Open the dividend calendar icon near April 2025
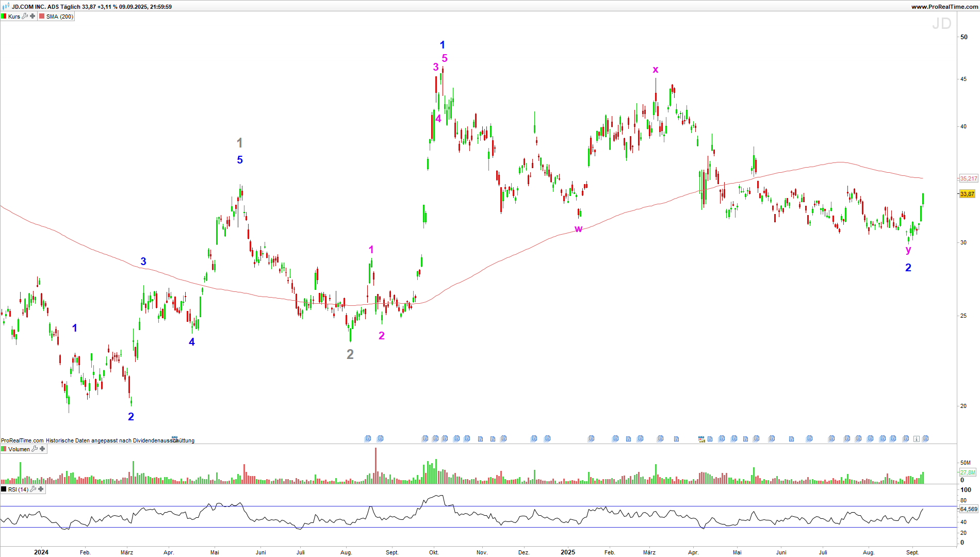This screenshot has height=557, width=980. pyautogui.click(x=701, y=439)
